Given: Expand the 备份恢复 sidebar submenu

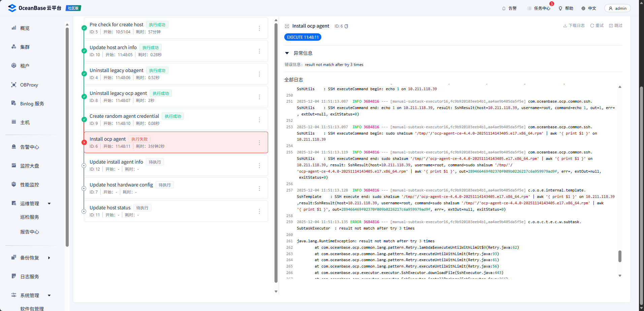Looking at the screenshot, I should click(x=49, y=258).
